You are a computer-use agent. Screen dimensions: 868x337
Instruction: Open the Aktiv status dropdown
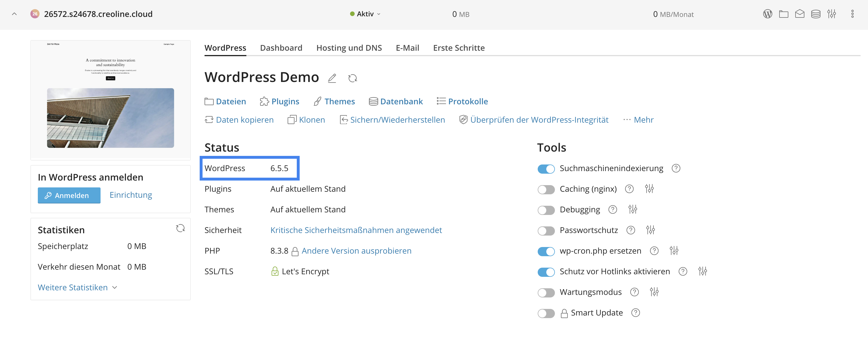pyautogui.click(x=365, y=14)
